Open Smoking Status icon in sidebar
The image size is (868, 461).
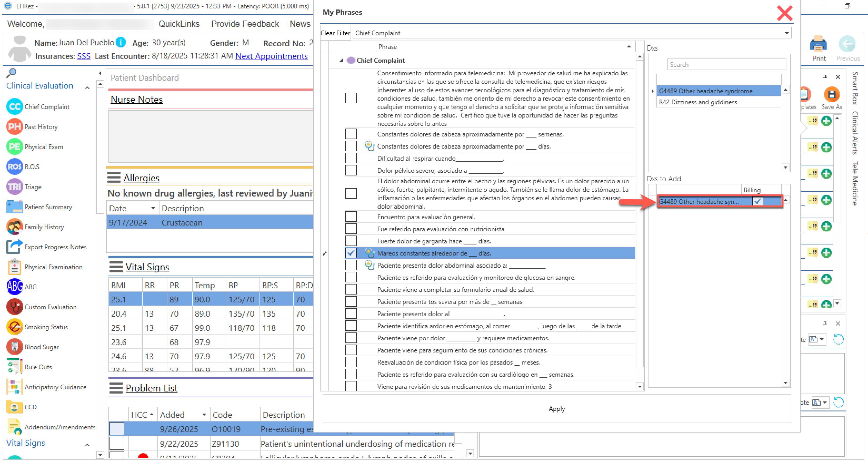pyautogui.click(x=14, y=327)
